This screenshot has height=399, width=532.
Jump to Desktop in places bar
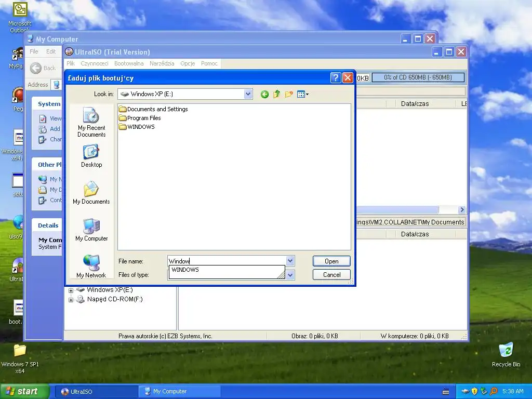91,156
